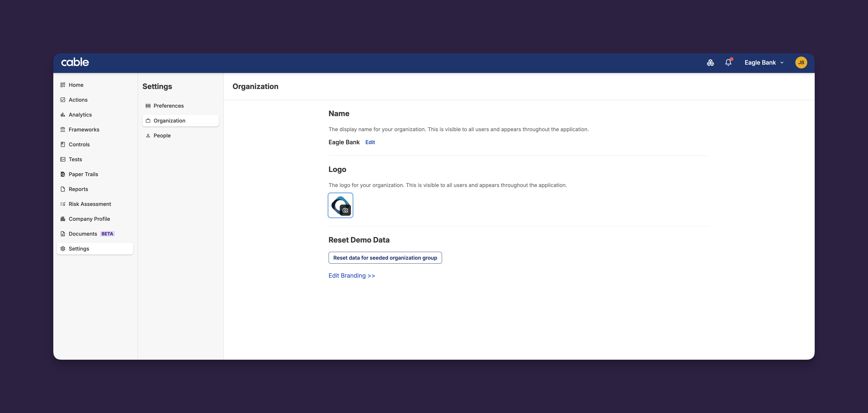868x413 pixels.
Task: Open Company Profile
Action: coord(95,219)
